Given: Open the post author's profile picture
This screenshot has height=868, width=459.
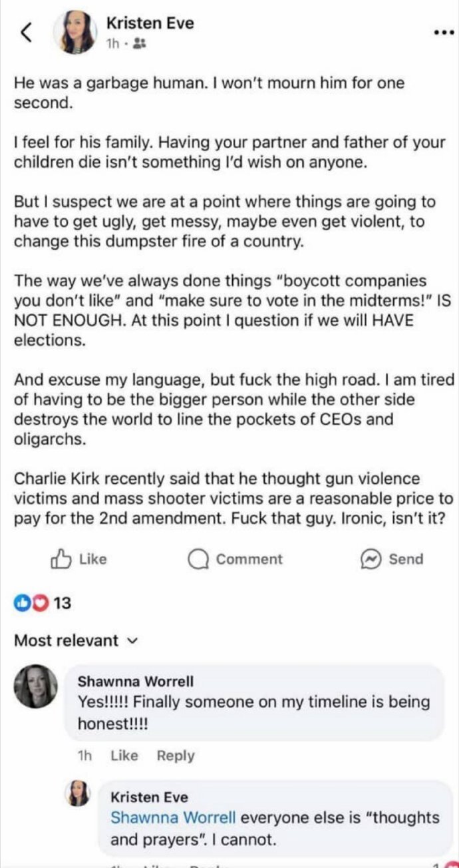Looking at the screenshot, I should click(78, 32).
